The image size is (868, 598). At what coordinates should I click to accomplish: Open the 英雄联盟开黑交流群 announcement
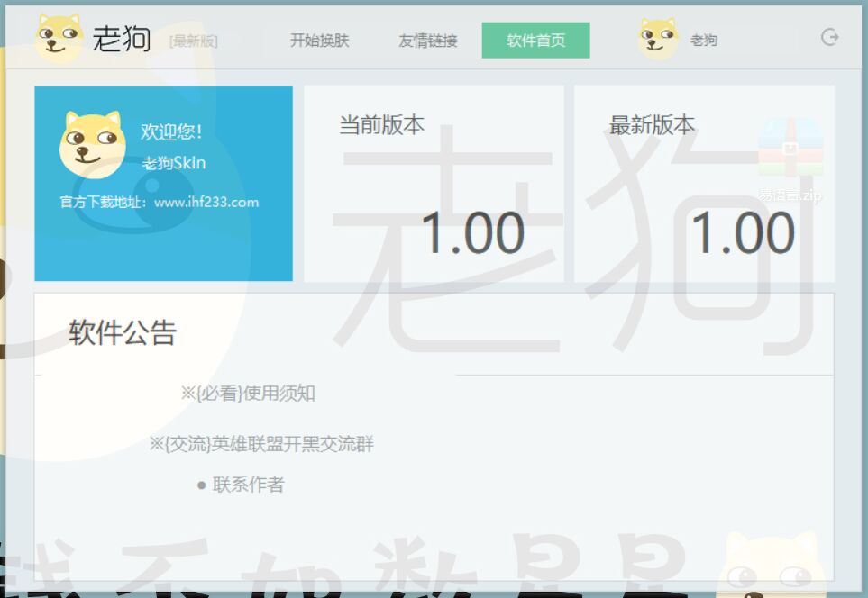pos(262,443)
